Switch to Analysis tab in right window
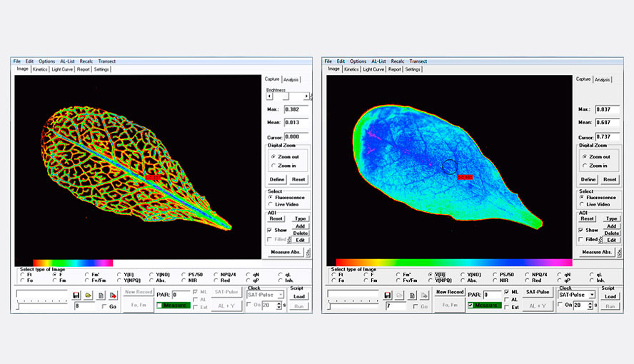 click(602, 80)
